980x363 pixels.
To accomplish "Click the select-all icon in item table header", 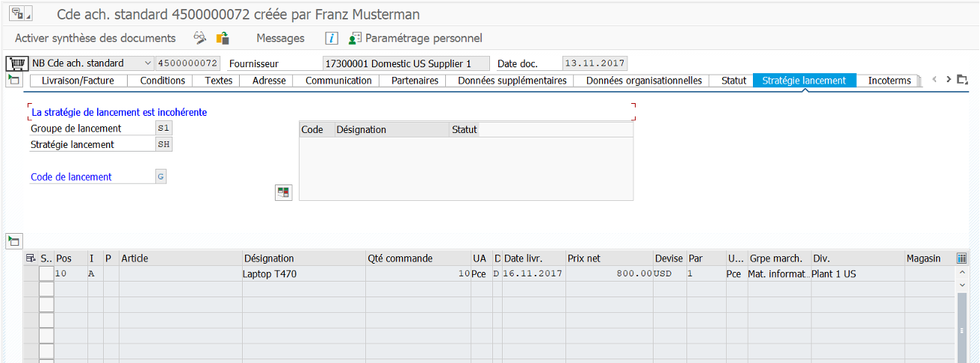I will [x=31, y=258].
